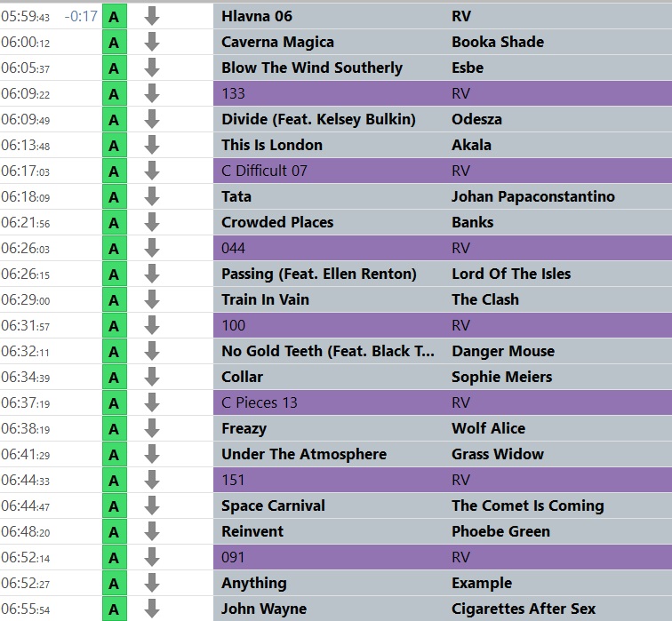Click the down arrow beside Divide (Feat. Kelsey Bulkin)
Image resolution: width=672 pixels, height=621 pixels.
pyautogui.click(x=152, y=119)
